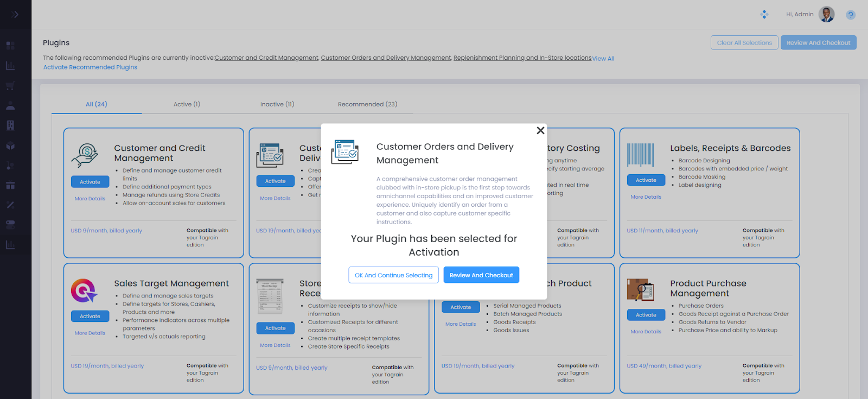Click Labels, Receipts & Barcodes card title
The width and height of the screenshot is (868, 399).
pyautogui.click(x=730, y=148)
